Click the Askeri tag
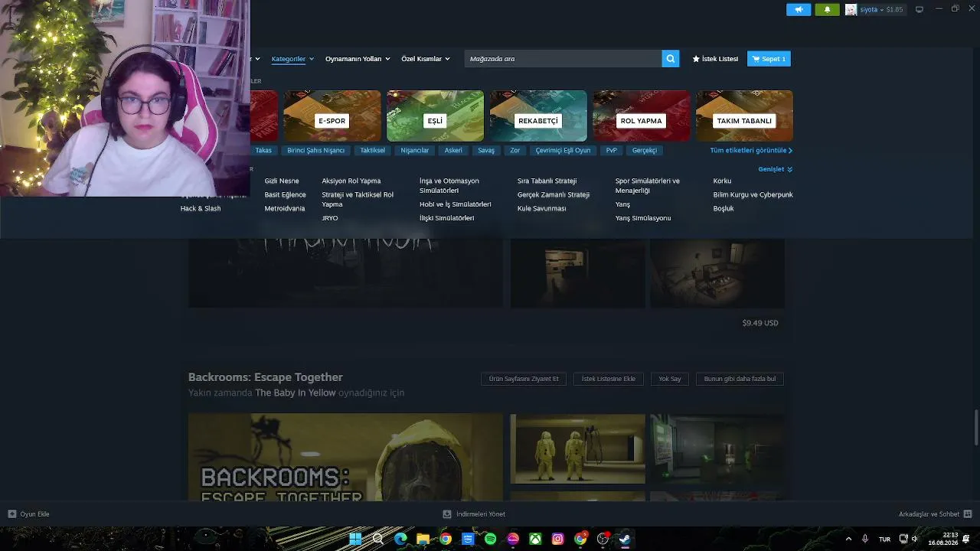Image resolution: width=980 pixels, height=551 pixels. (x=453, y=151)
